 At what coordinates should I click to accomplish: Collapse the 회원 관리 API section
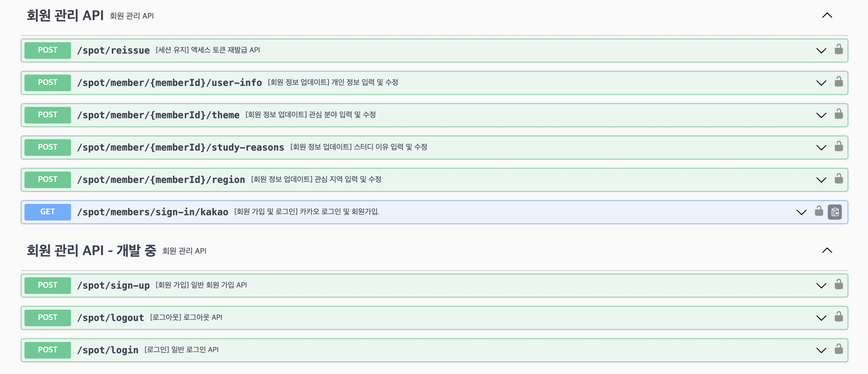(x=827, y=15)
